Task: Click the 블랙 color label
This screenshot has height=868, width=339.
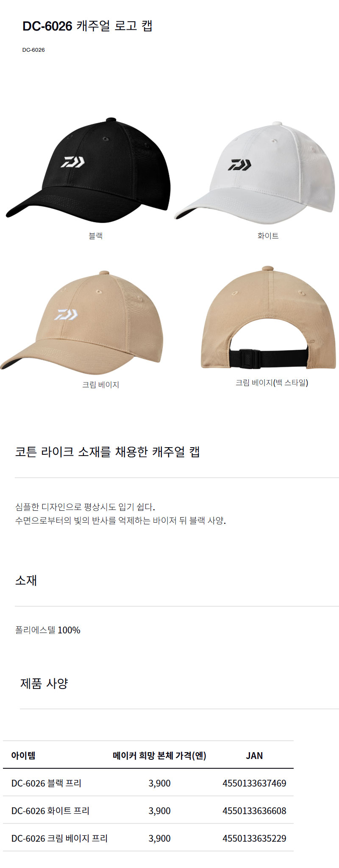Action: pyautogui.click(x=95, y=236)
